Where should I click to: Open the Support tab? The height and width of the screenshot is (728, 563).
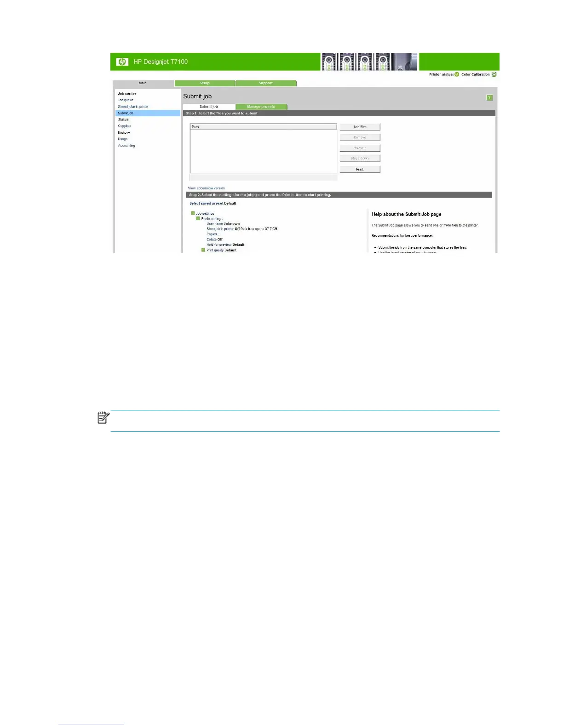pos(266,83)
